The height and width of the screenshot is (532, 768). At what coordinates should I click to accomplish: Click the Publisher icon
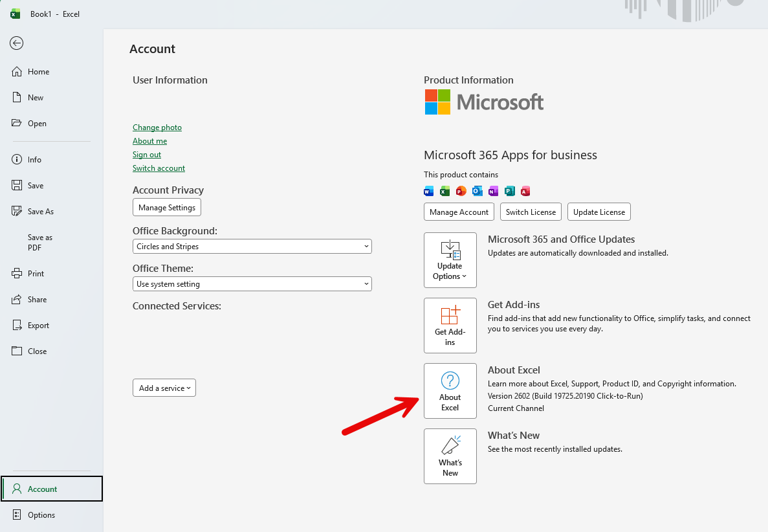(x=509, y=191)
